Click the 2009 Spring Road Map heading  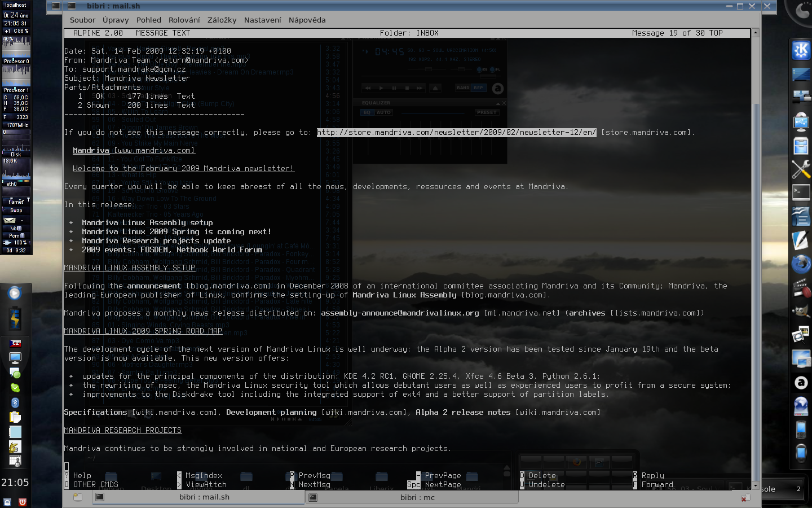point(143,331)
